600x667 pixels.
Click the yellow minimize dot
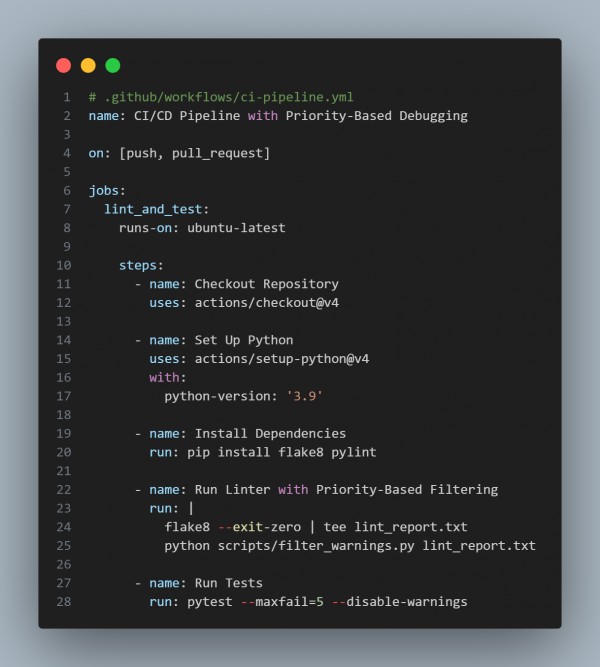click(x=88, y=66)
